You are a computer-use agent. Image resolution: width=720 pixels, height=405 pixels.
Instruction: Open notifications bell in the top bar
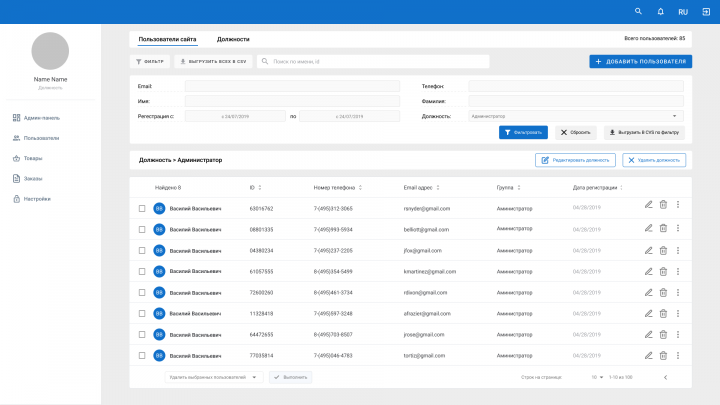pyautogui.click(x=660, y=11)
